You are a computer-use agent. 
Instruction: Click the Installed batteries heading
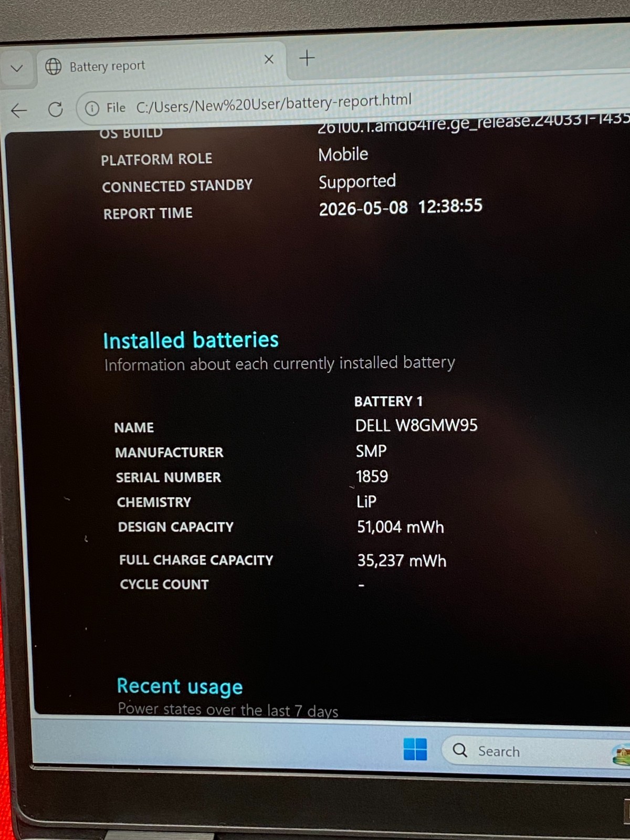(x=191, y=340)
